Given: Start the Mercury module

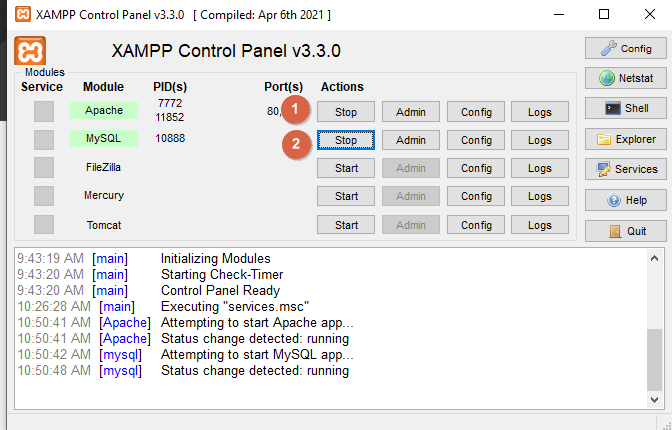Looking at the screenshot, I should [x=346, y=196].
